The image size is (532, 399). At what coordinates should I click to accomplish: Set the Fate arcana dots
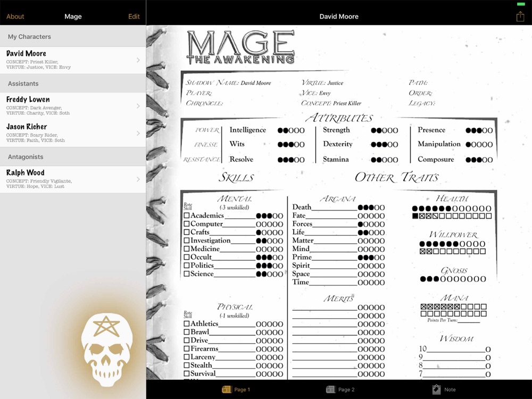pyautogui.click(x=371, y=216)
